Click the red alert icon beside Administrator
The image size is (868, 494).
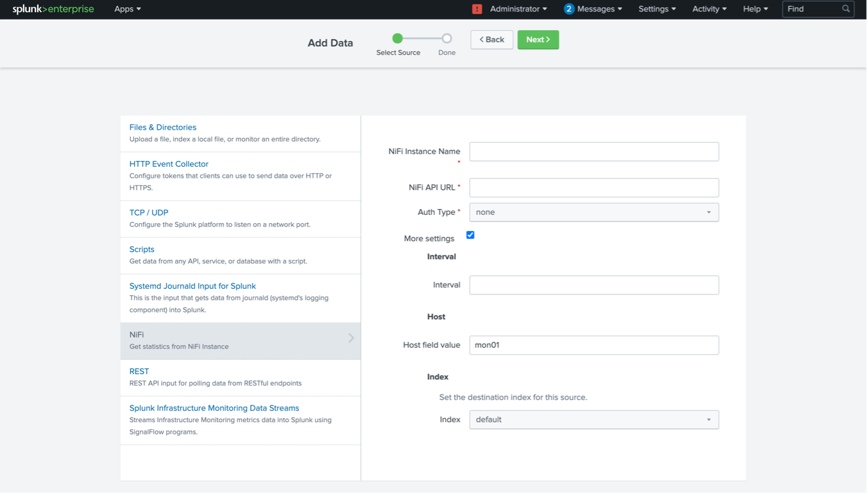tap(477, 9)
